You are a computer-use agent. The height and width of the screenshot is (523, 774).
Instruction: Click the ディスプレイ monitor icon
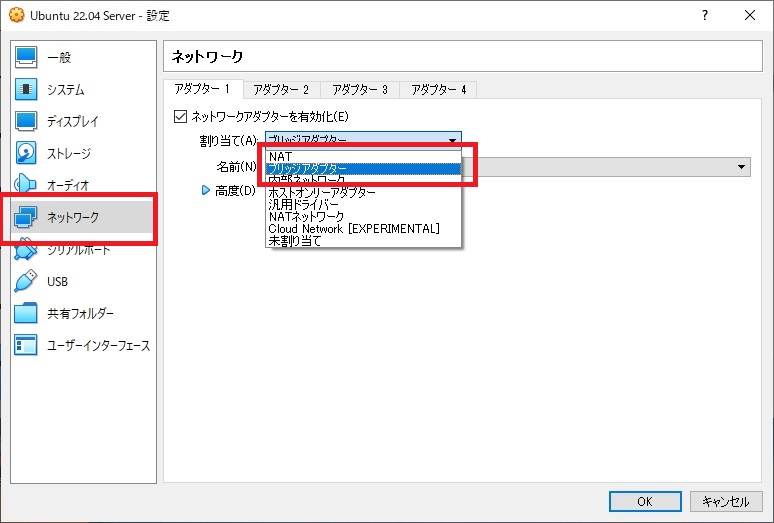[26, 121]
